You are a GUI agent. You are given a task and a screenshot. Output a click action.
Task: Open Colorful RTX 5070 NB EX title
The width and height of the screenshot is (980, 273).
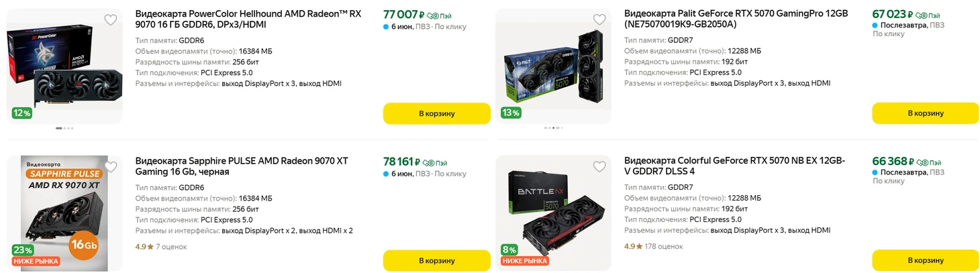click(734, 166)
